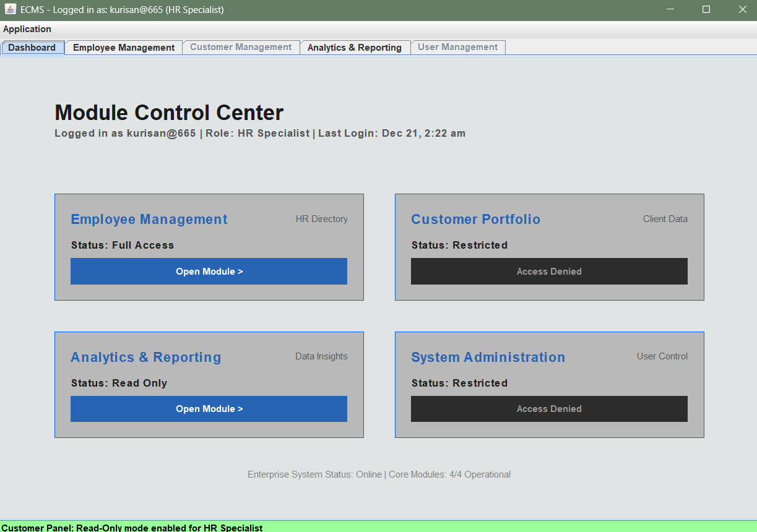Screen dimensions: 757x532
Task: Switch to the User Management tab
Action: pos(458,47)
